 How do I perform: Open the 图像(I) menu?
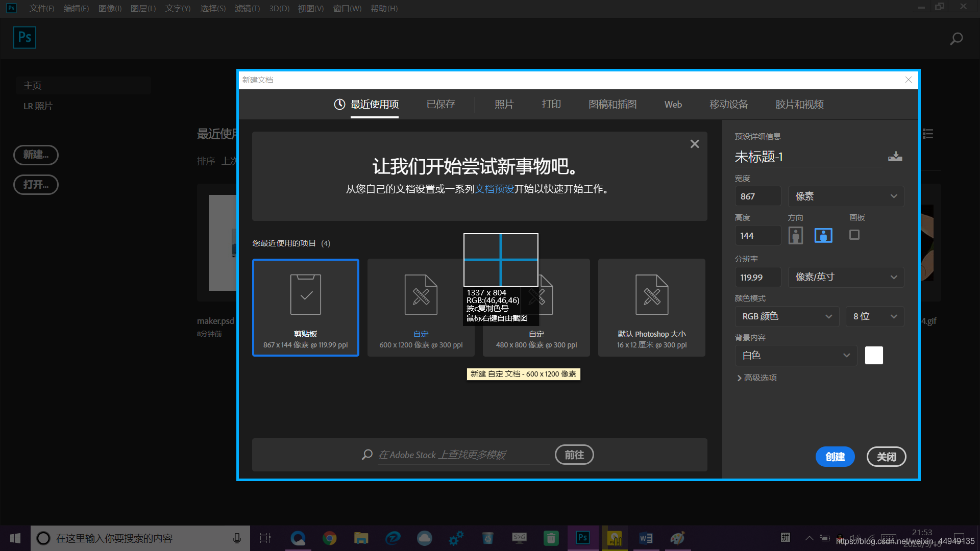[110, 9]
